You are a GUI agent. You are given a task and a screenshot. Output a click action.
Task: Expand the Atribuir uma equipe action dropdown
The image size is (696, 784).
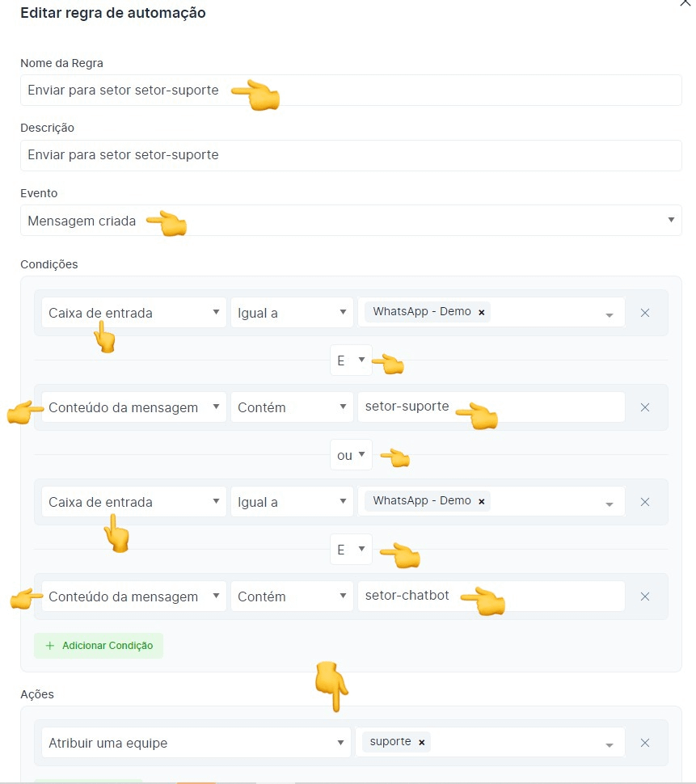pyautogui.click(x=196, y=743)
